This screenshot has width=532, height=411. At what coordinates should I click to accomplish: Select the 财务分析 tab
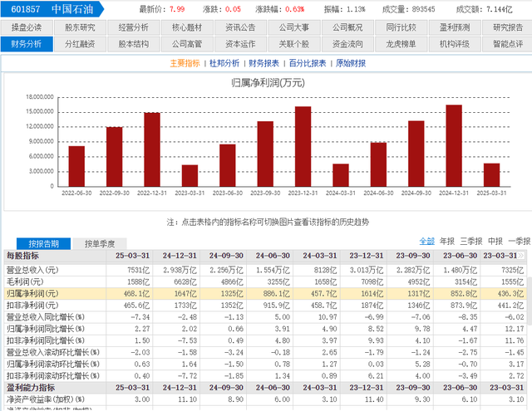pyautogui.click(x=27, y=44)
